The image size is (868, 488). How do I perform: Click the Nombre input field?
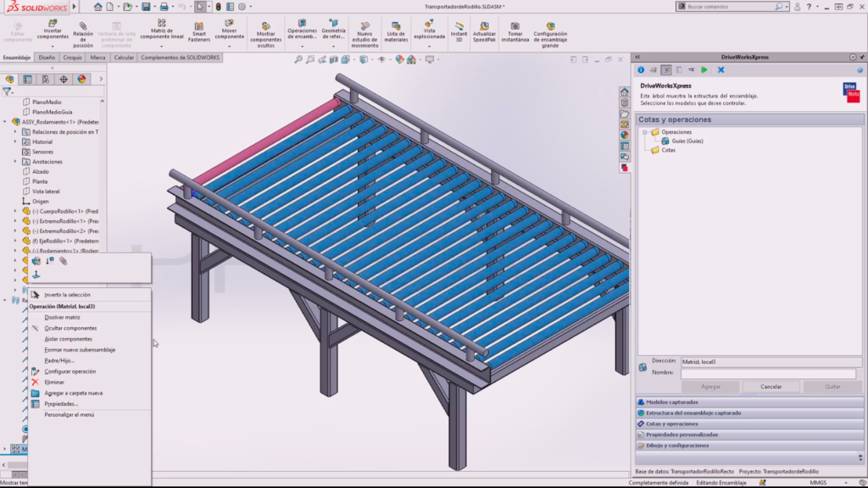pyautogui.click(x=768, y=374)
